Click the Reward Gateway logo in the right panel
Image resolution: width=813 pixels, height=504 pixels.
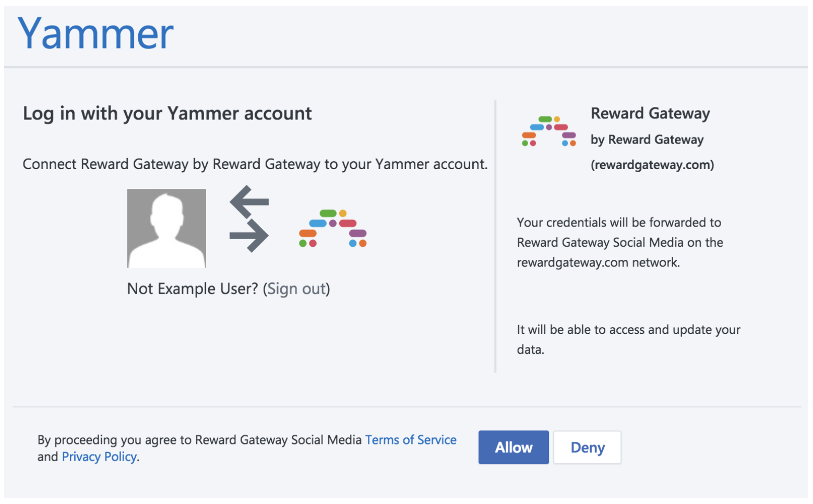548,131
